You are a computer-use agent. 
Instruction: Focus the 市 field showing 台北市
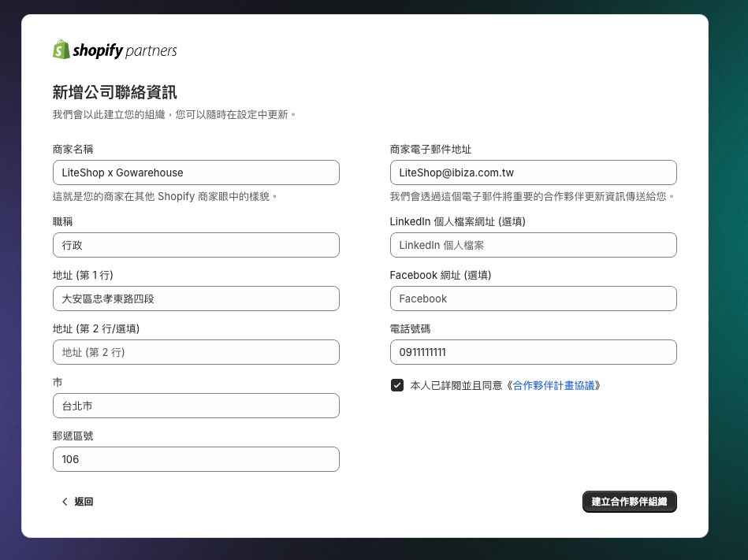(195, 406)
